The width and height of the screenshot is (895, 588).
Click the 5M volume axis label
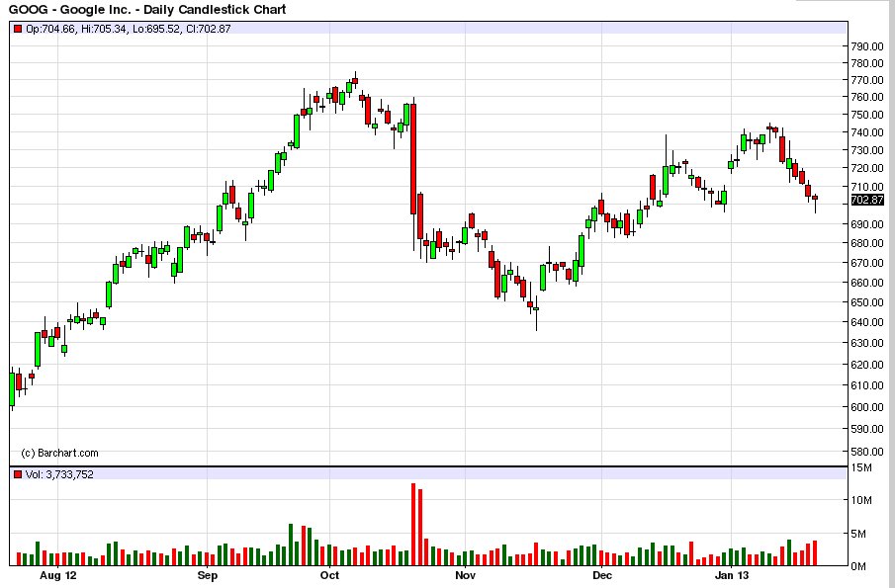pos(858,535)
